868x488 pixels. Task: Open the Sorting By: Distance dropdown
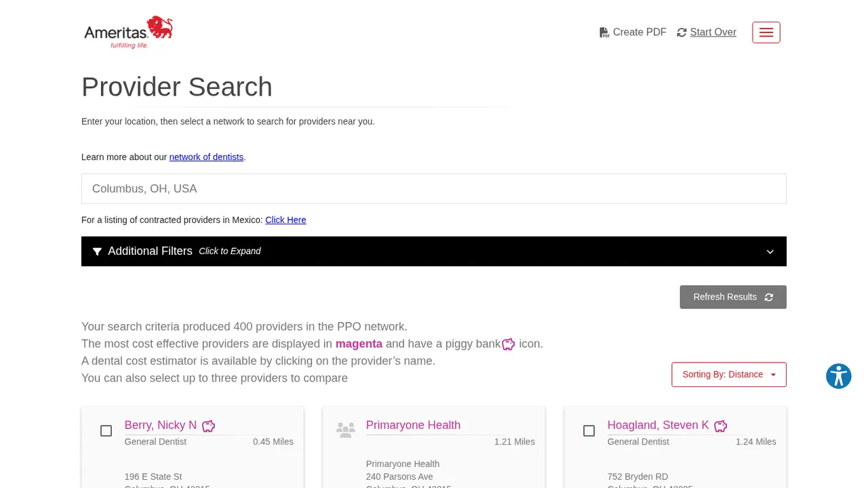click(x=729, y=375)
